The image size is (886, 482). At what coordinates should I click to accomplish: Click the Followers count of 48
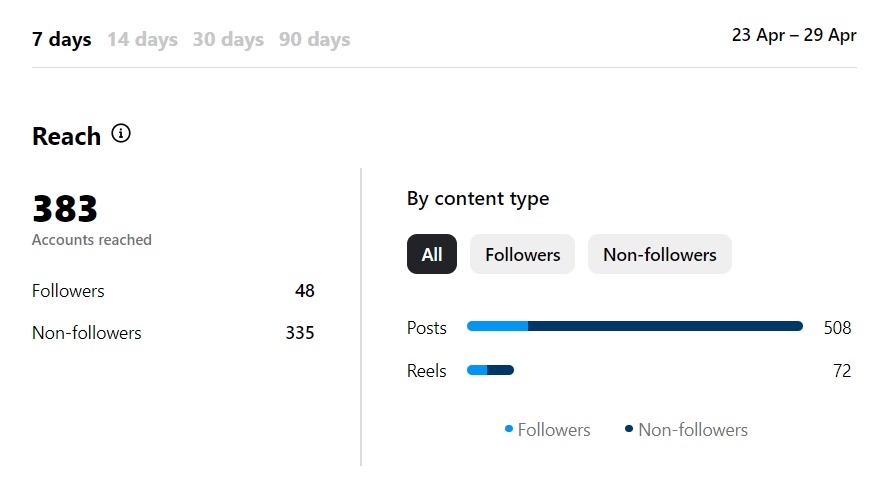click(305, 290)
